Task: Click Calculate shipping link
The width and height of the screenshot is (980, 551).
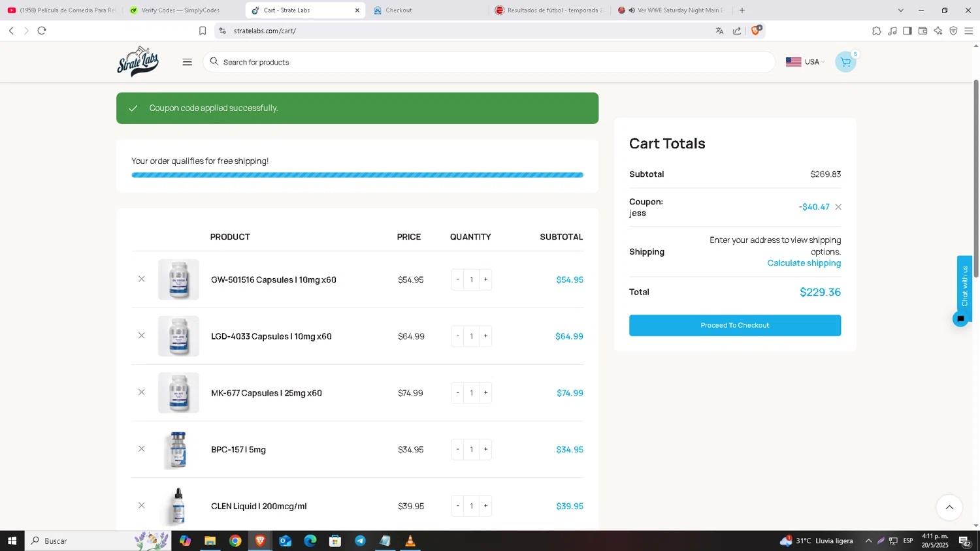Action: pyautogui.click(x=804, y=263)
